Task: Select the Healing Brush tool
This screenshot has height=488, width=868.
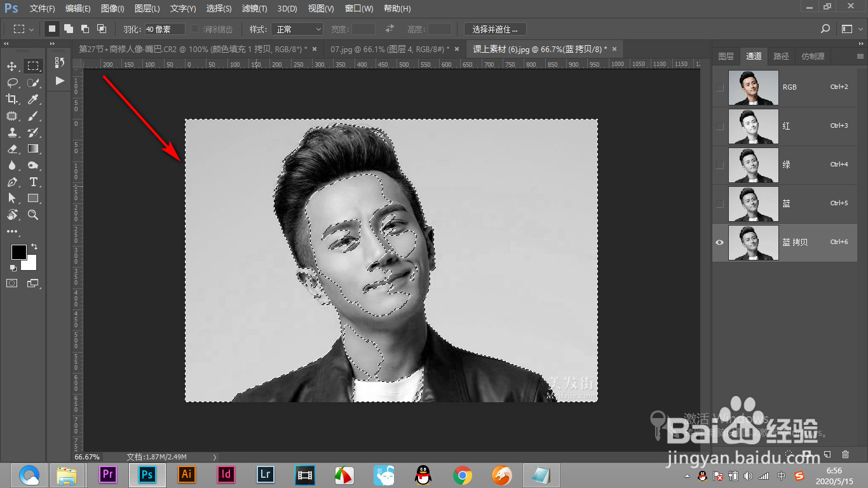Action: 11,116
